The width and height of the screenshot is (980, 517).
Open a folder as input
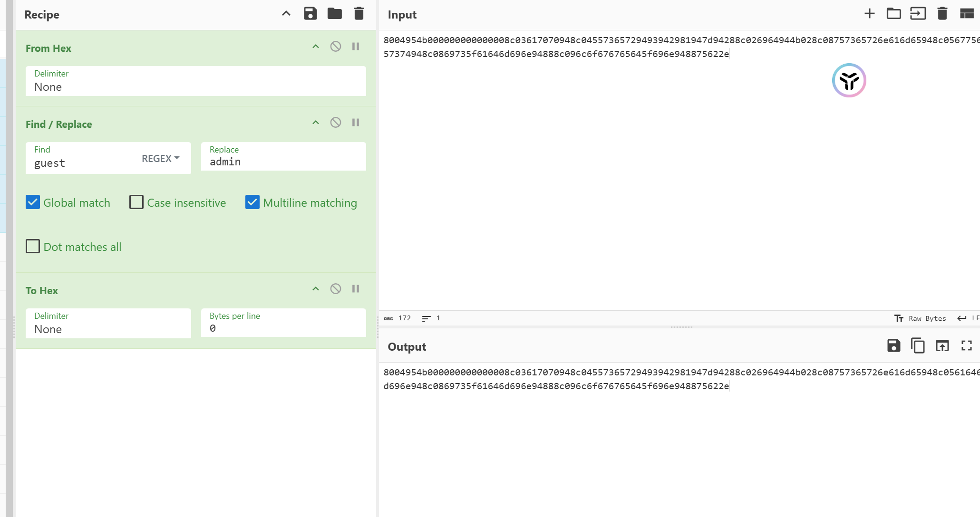[893, 14]
